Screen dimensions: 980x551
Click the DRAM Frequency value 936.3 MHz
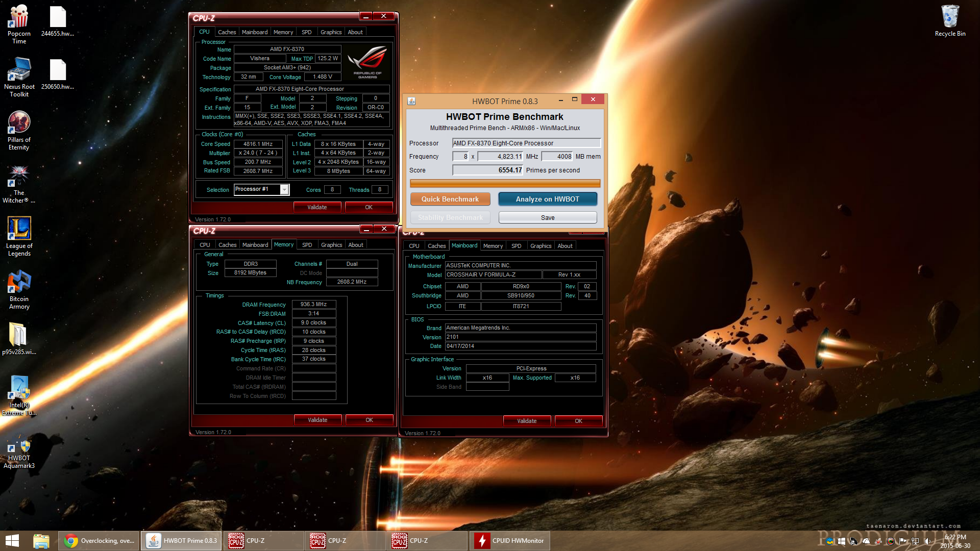[313, 304]
